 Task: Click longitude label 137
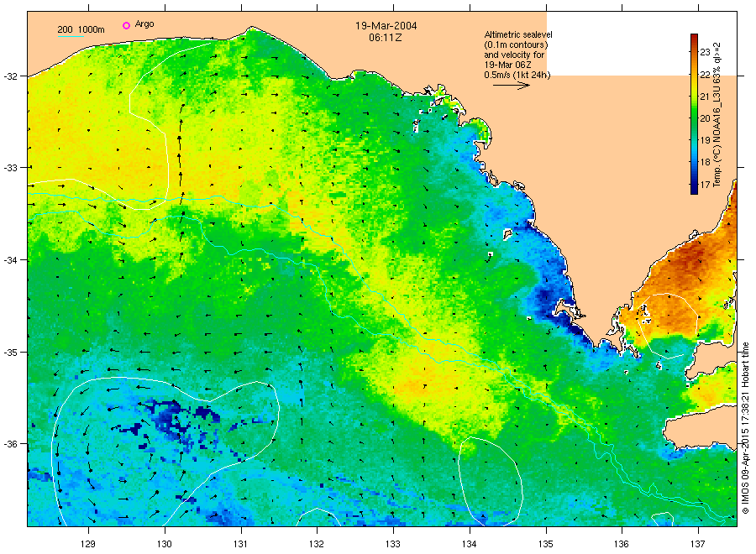coord(698,544)
